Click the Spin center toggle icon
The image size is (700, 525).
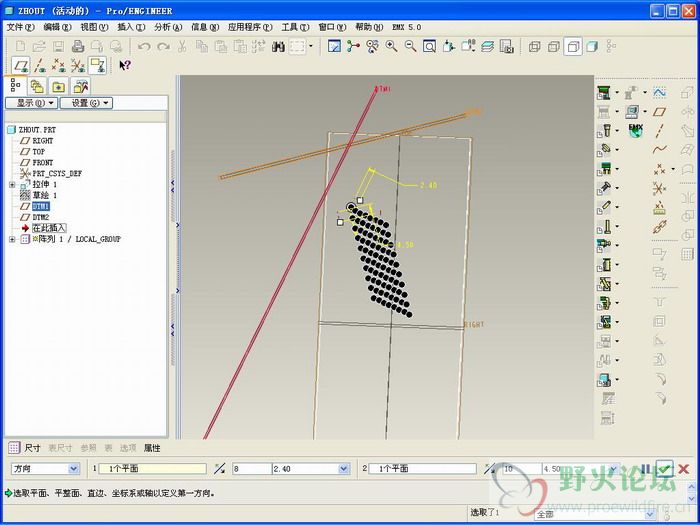(353, 46)
